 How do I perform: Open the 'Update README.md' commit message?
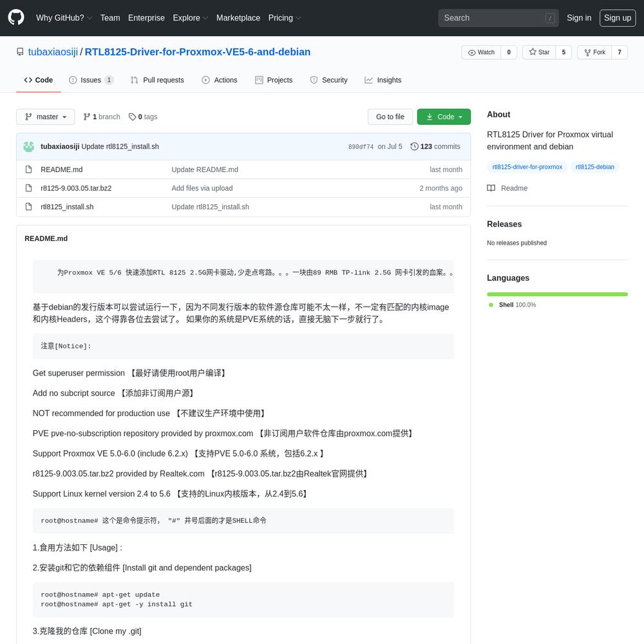(205, 169)
